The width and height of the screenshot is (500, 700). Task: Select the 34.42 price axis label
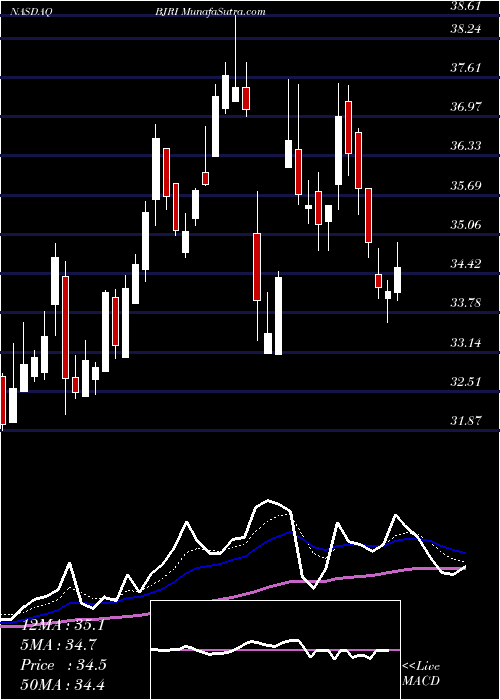click(466, 264)
